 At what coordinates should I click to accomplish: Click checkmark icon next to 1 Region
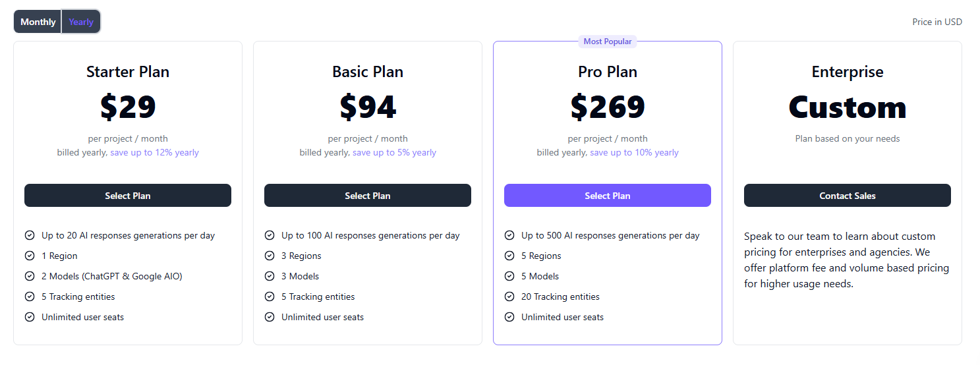pos(30,256)
